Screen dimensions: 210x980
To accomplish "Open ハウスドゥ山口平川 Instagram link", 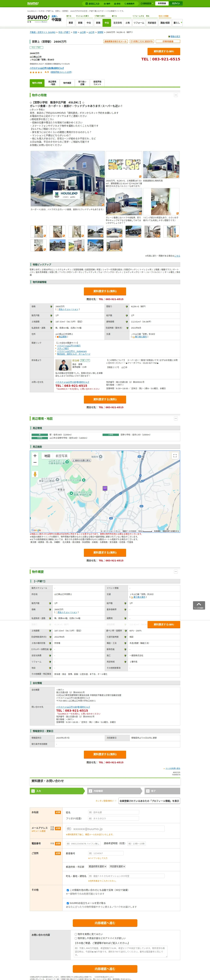I will click(72, 351).
